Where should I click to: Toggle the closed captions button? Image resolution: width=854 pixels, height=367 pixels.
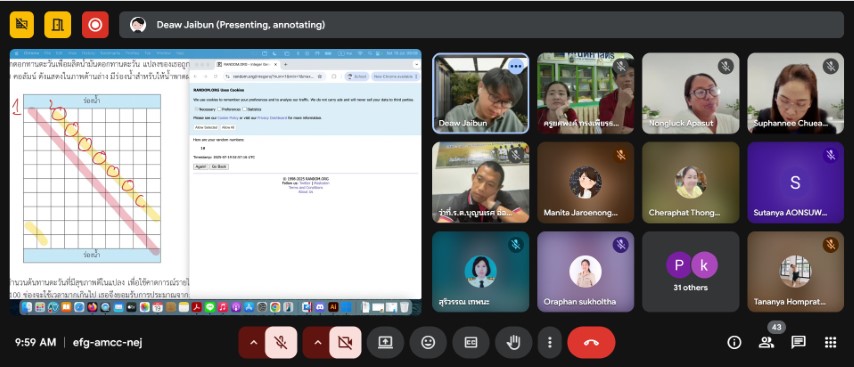click(x=471, y=342)
